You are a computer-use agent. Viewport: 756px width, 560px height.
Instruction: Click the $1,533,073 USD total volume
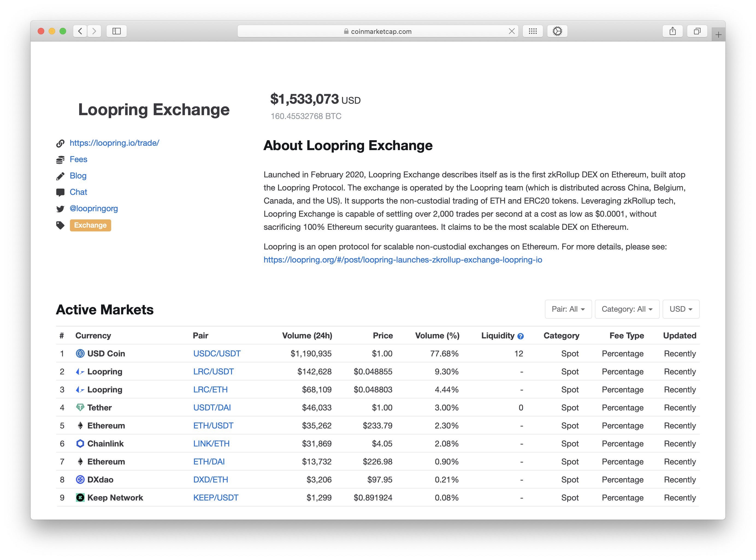(315, 99)
